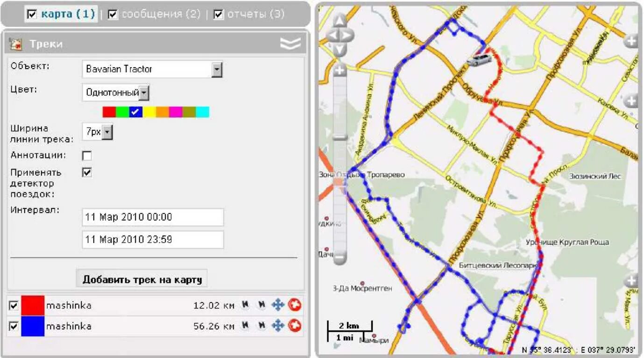Pick the green color swatch
644x358 pixels.
pos(122,112)
